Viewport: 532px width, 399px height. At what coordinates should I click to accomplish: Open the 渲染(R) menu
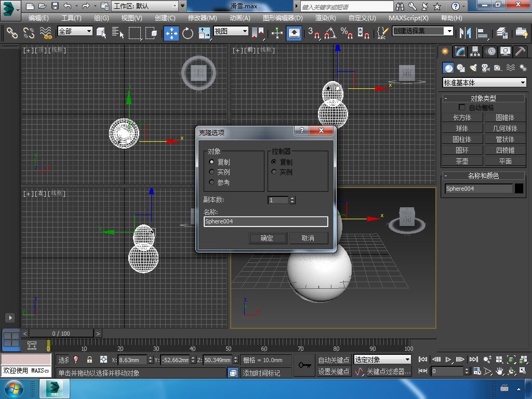(325, 18)
